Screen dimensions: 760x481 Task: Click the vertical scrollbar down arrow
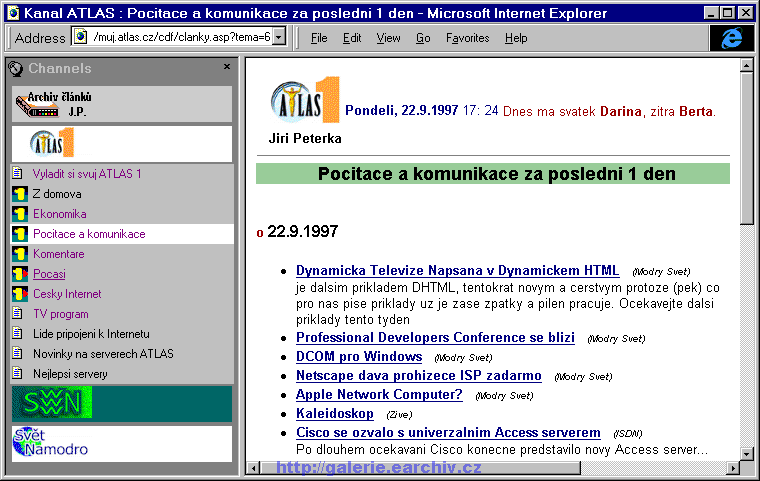click(x=746, y=454)
